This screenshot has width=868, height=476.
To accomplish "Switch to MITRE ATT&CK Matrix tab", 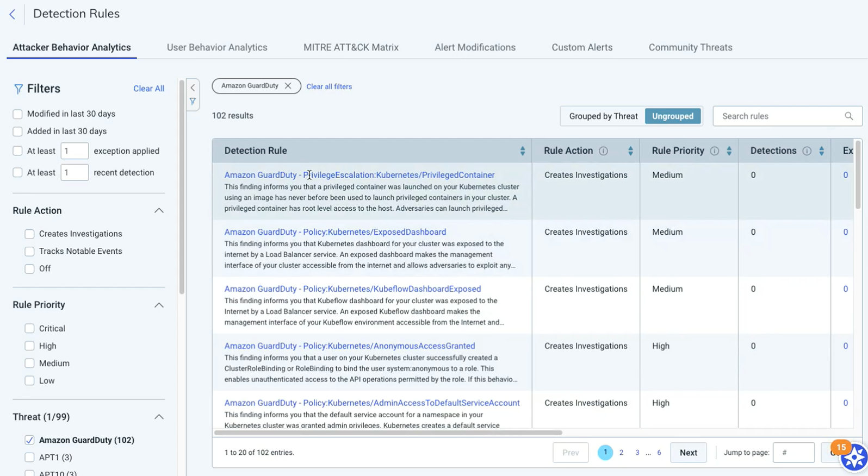I will pyautogui.click(x=351, y=48).
